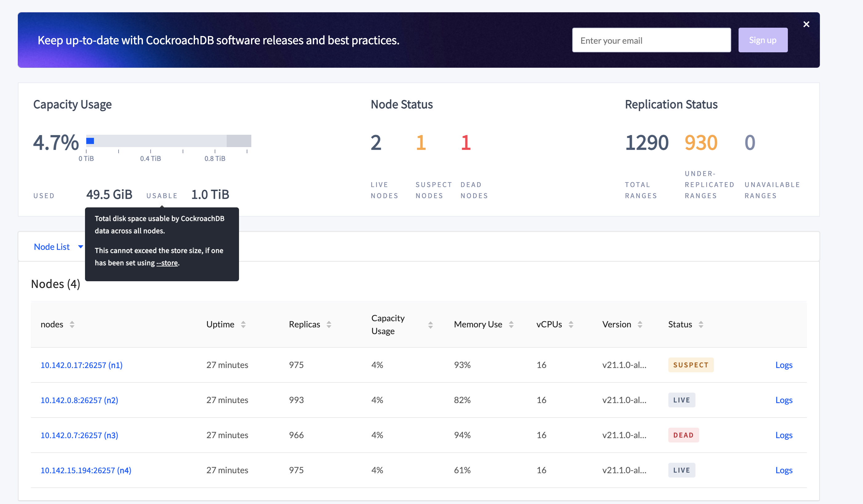Image resolution: width=863 pixels, height=504 pixels.
Task: Open node 10.142.0.7:26257 (n3)
Action: point(79,435)
